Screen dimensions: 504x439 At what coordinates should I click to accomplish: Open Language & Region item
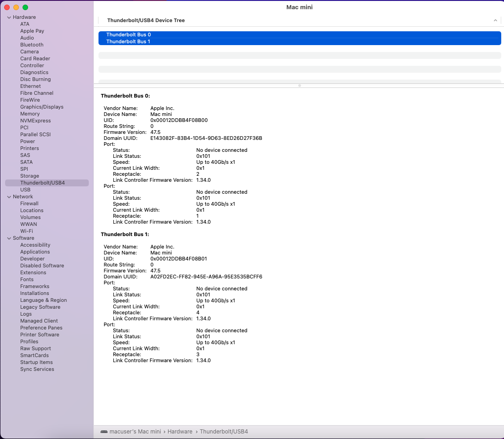pyautogui.click(x=43, y=300)
